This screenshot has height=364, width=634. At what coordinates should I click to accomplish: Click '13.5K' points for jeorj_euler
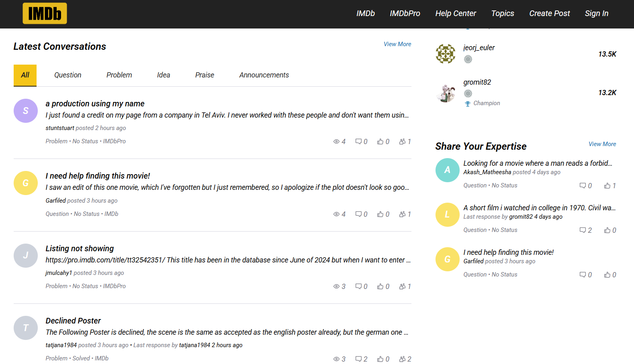pyautogui.click(x=607, y=54)
